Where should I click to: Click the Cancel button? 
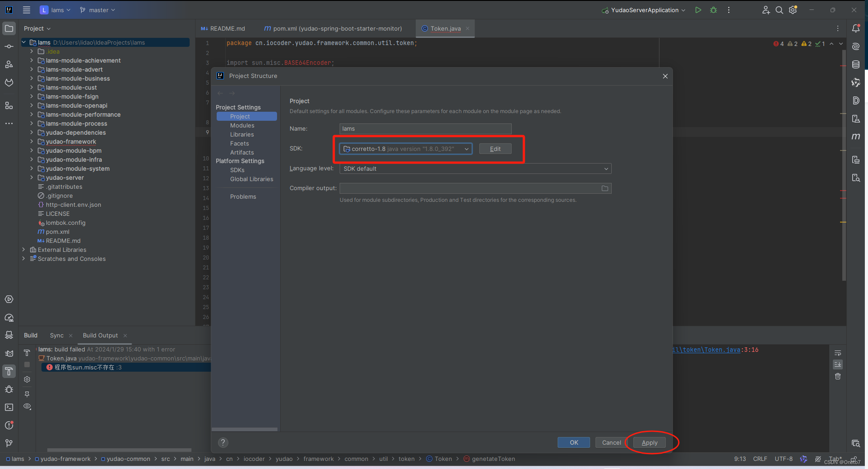click(612, 442)
